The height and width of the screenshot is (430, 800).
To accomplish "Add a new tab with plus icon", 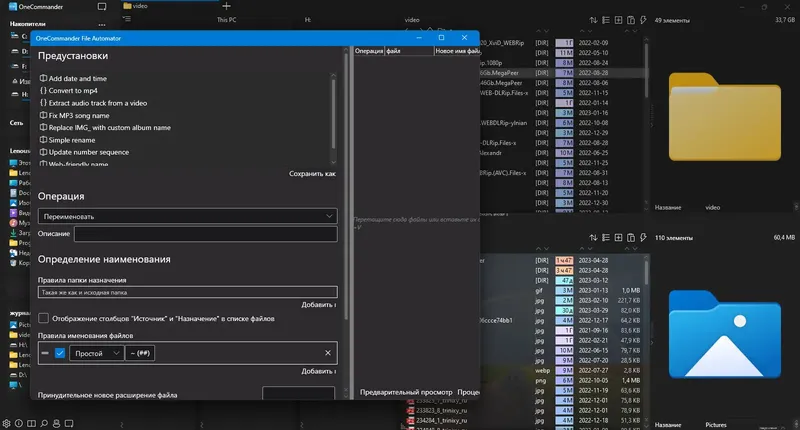I will pos(227,6).
